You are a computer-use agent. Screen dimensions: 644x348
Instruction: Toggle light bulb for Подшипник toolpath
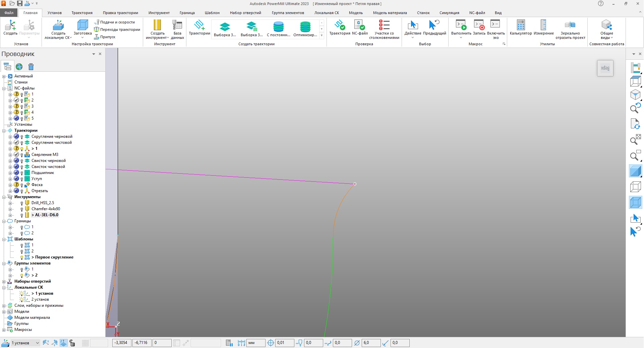pos(22,173)
